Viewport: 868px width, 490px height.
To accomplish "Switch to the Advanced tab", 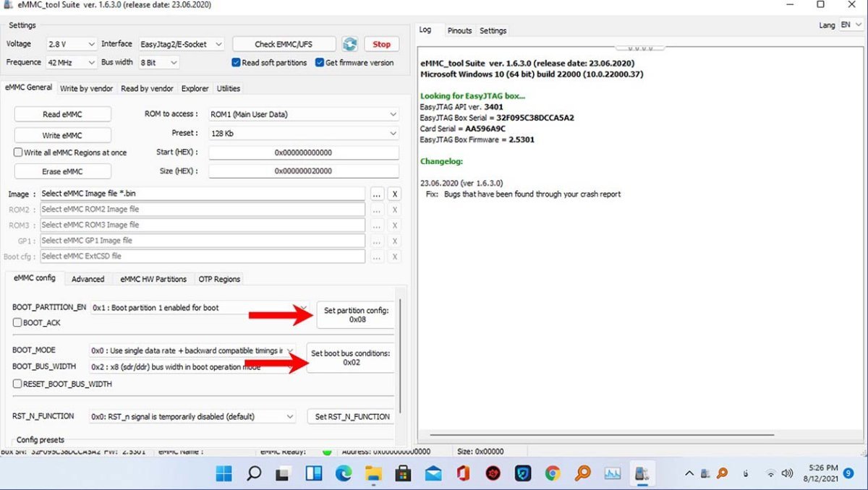I will pyautogui.click(x=88, y=279).
